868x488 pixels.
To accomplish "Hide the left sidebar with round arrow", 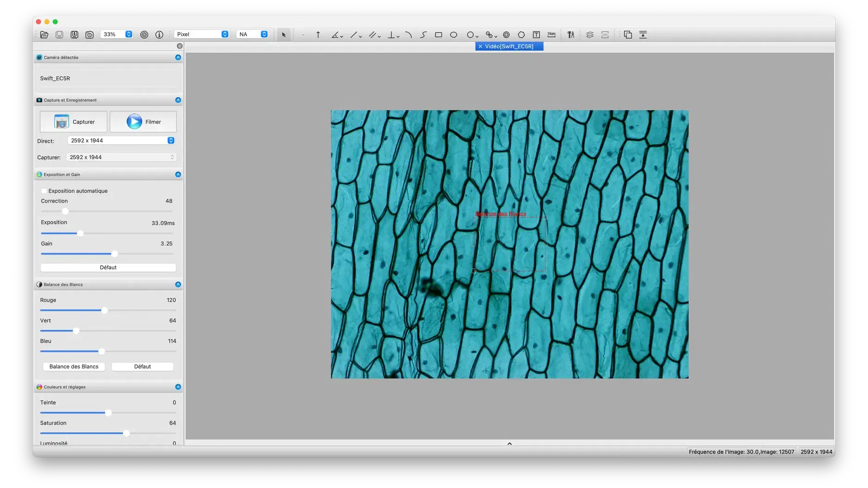I will (180, 46).
